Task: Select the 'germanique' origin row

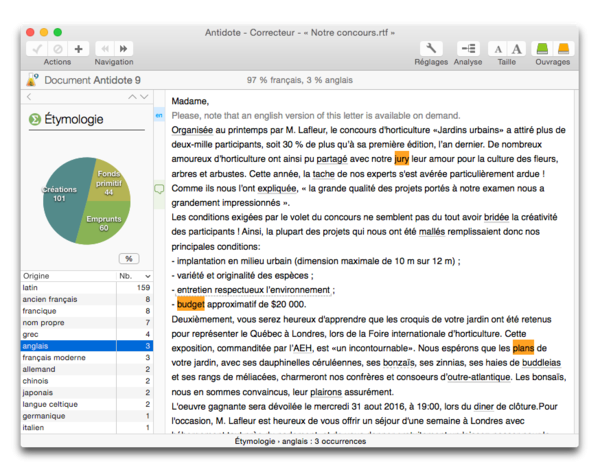Action: [87, 416]
